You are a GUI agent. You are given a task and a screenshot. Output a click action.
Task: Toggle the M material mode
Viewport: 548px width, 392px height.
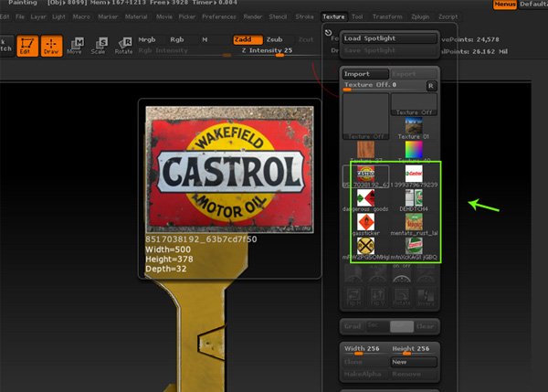click(x=205, y=39)
